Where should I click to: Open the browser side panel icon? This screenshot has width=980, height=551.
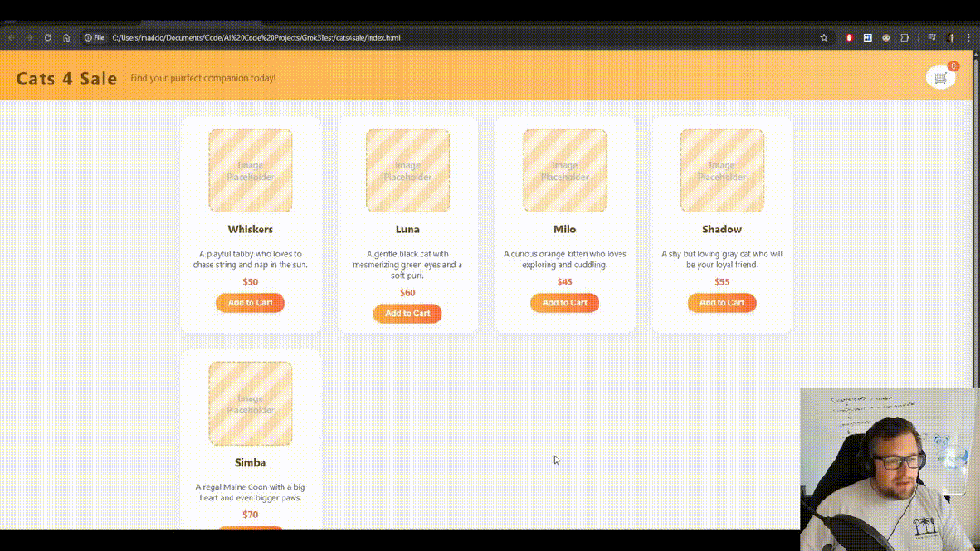pyautogui.click(x=932, y=38)
